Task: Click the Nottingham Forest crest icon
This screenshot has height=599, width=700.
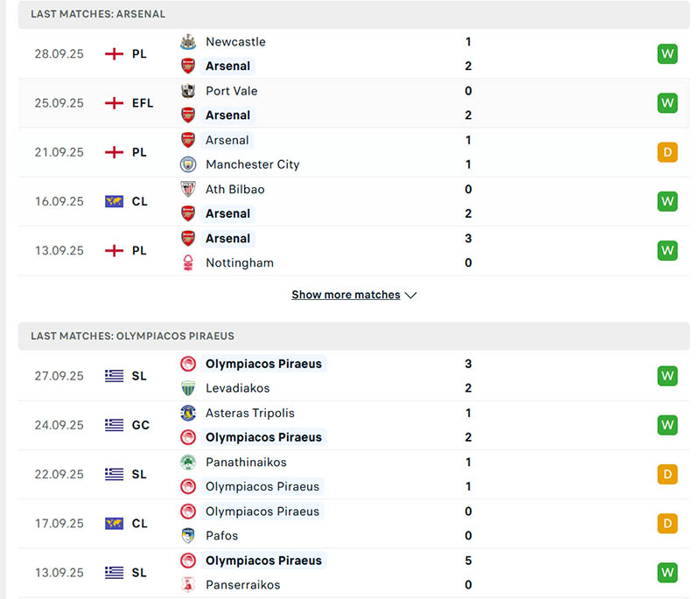Action: point(188,262)
